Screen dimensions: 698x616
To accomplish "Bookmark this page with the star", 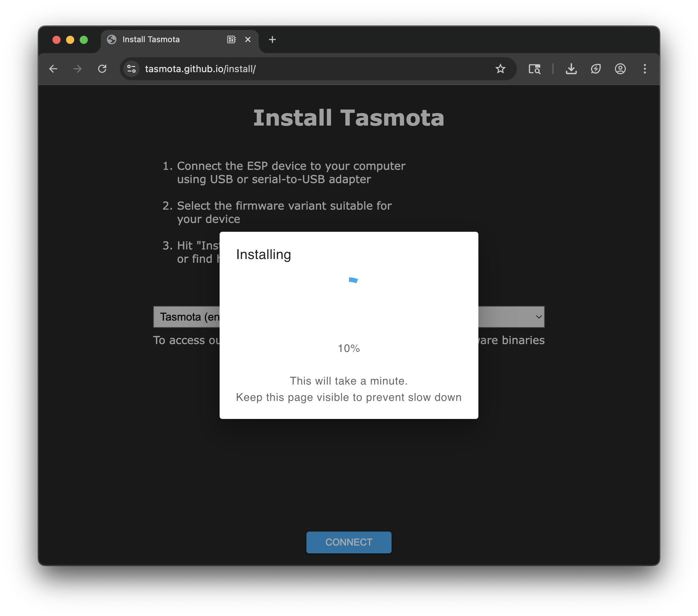I will coord(500,69).
